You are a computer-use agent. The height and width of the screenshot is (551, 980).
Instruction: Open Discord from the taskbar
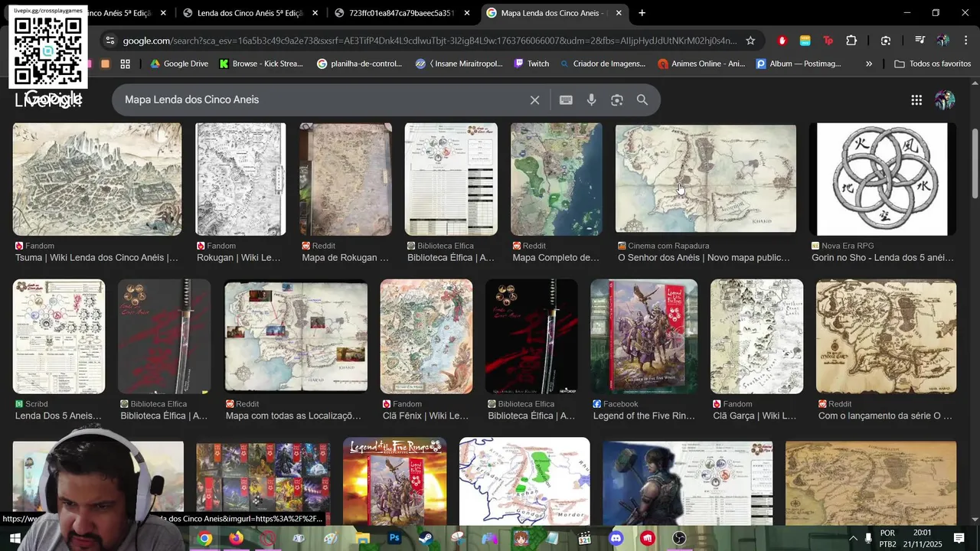pos(616,538)
